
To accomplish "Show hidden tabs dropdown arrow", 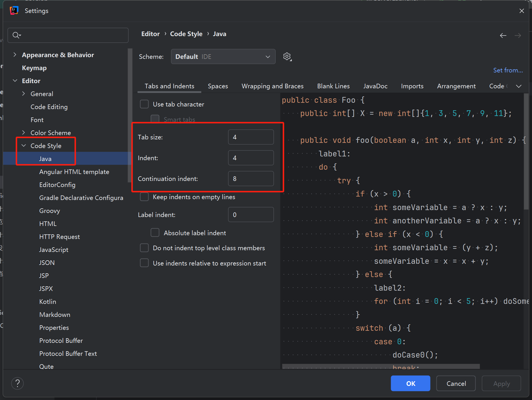I will pos(519,86).
